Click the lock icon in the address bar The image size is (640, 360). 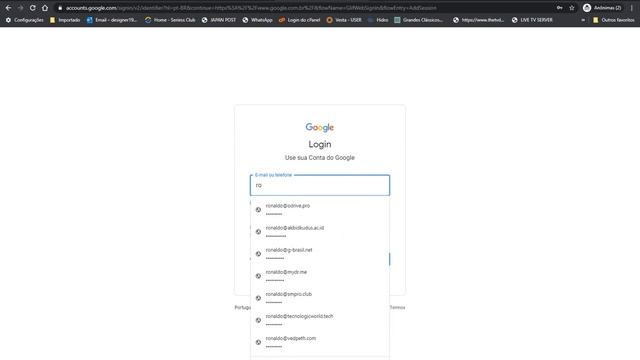(x=60, y=8)
